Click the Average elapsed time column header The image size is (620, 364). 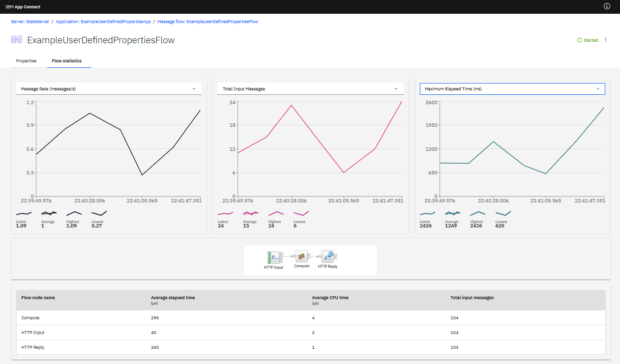click(173, 298)
